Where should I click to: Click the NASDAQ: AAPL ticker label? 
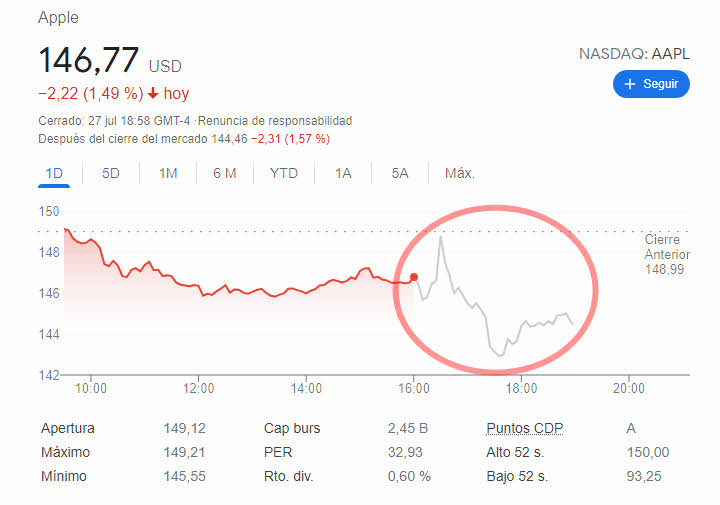[x=634, y=54]
